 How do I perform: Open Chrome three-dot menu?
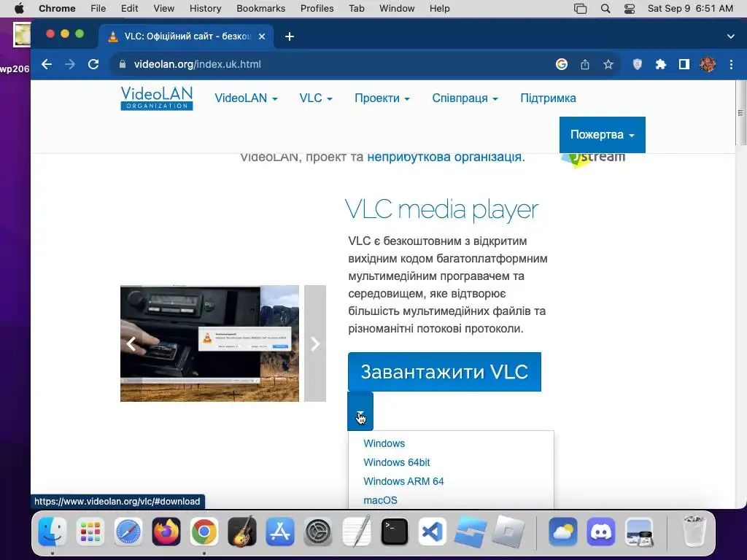731,64
